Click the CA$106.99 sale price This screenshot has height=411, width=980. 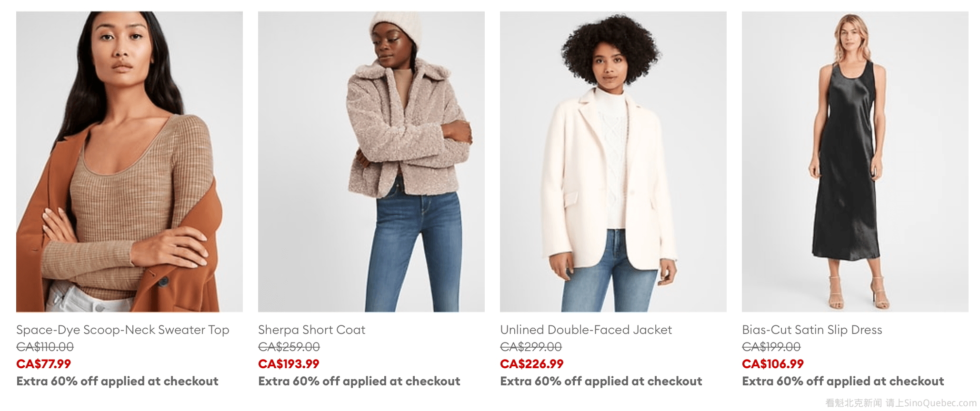(773, 364)
